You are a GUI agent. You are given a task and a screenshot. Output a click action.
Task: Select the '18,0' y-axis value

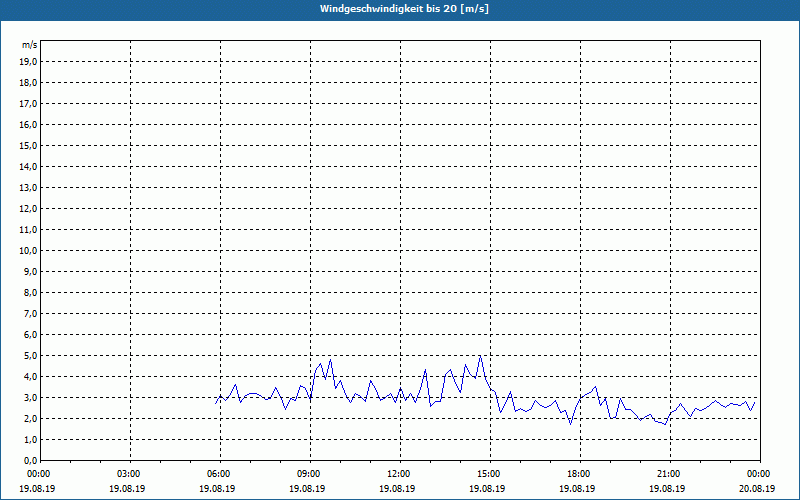(28, 83)
